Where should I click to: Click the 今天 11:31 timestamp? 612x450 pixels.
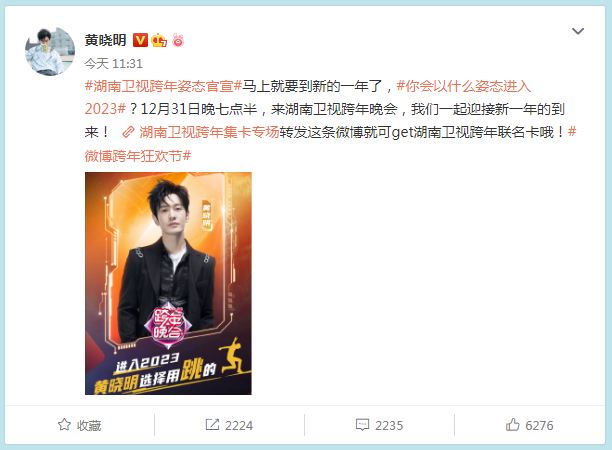pos(114,63)
